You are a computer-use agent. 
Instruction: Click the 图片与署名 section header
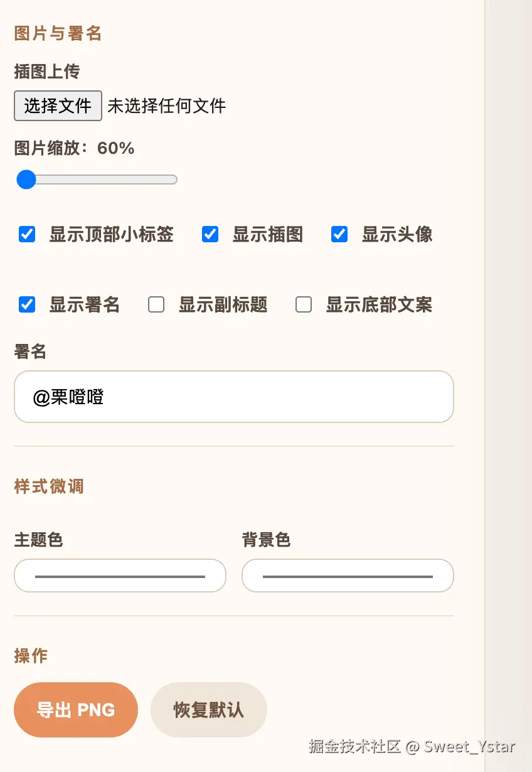(57, 33)
